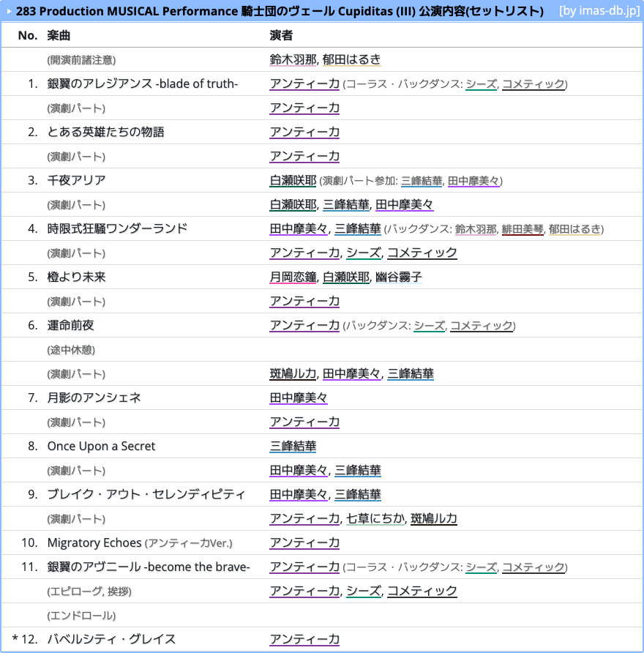Open 三峰結華 in the Once Upon a Secret row
Image resolution: width=644 pixels, height=653 pixels.
point(293,447)
